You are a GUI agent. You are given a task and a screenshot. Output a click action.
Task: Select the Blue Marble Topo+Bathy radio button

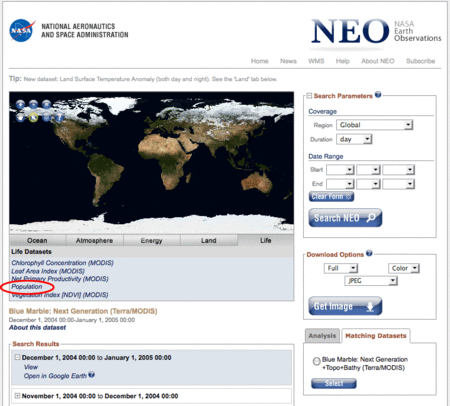pos(316,361)
